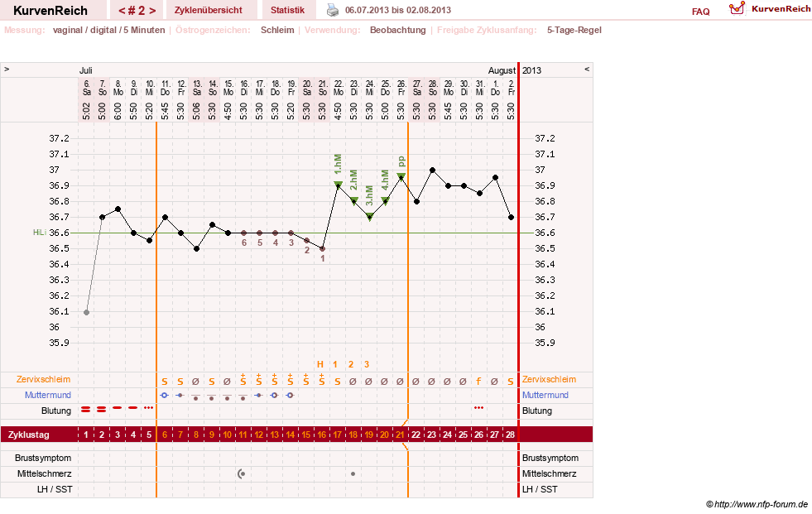This screenshot has width=812, height=514.
Task: Go to next cycle arrow
Action: click(x=152, y=11)
